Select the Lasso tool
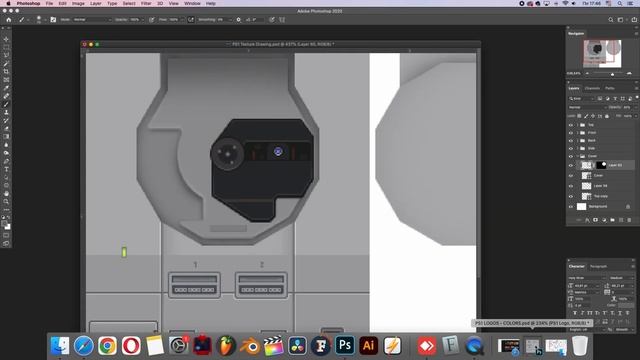 [6, 56]
